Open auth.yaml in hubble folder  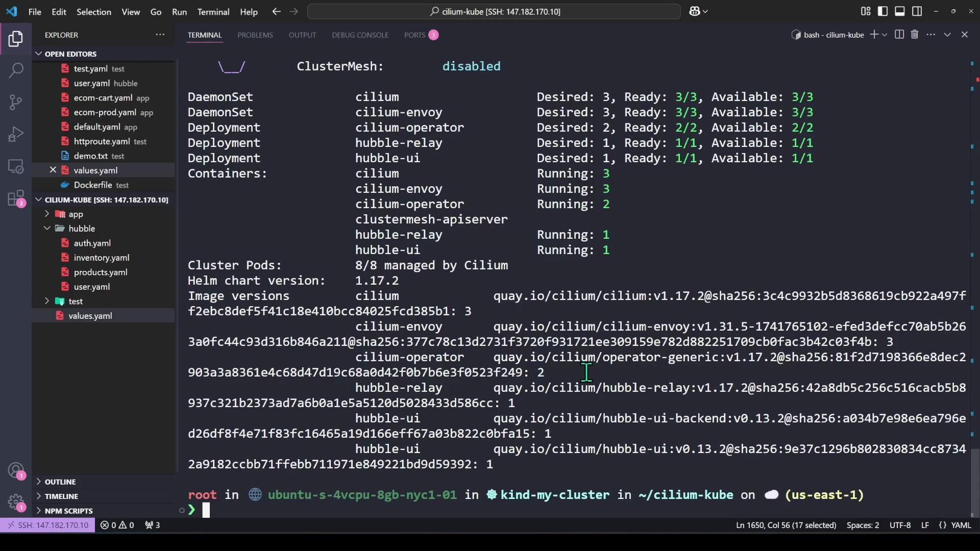[x=103, y=243]
